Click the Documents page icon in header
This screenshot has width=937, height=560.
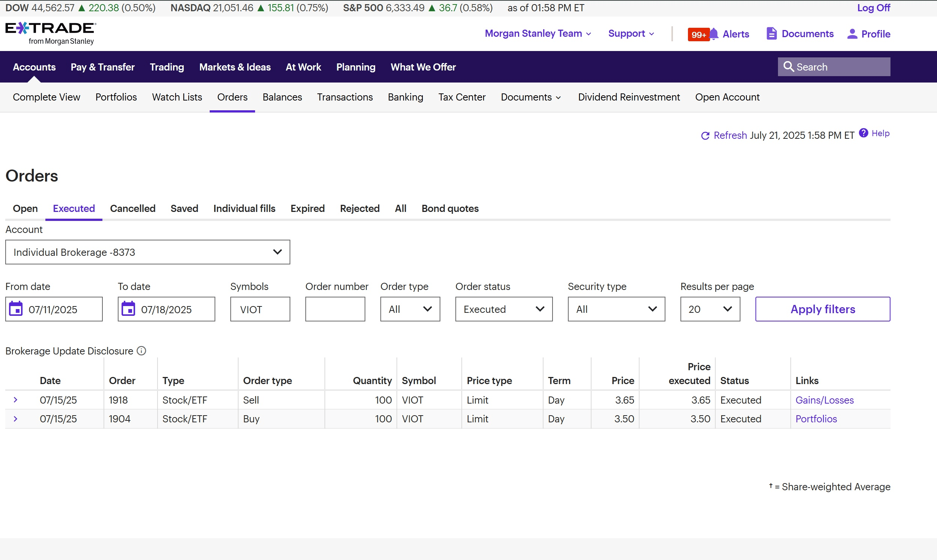(x=771, y=34)
